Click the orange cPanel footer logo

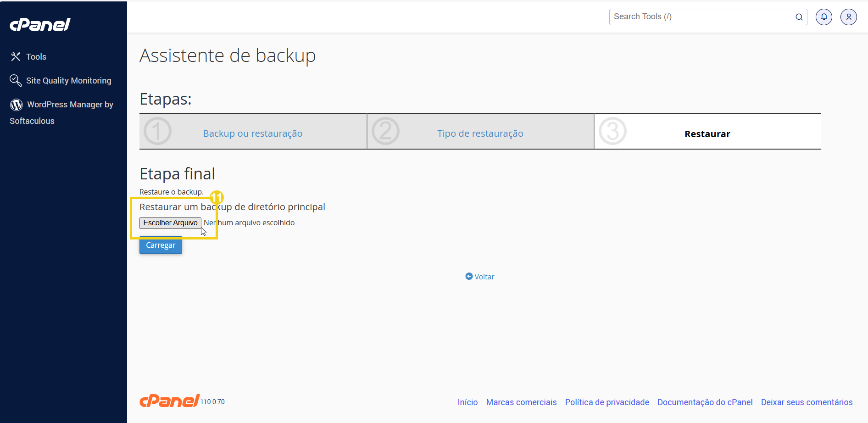(x=170, y=401)
